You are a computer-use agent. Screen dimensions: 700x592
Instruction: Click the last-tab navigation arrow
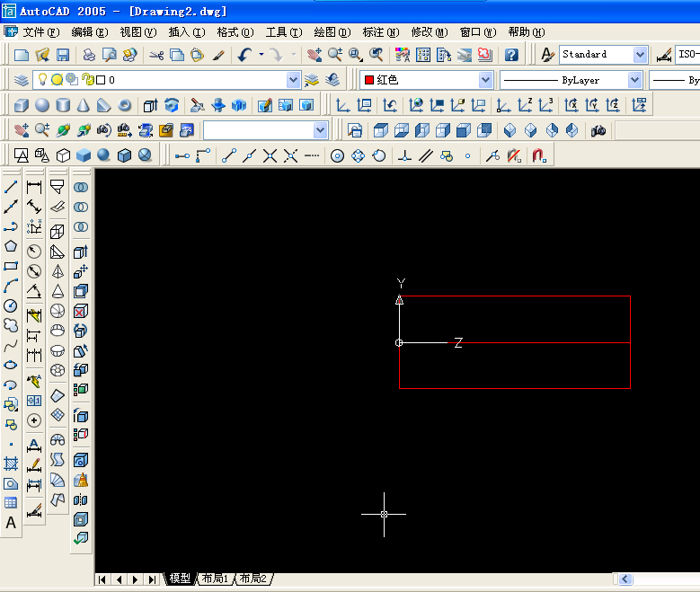click(x=152, y=579)
